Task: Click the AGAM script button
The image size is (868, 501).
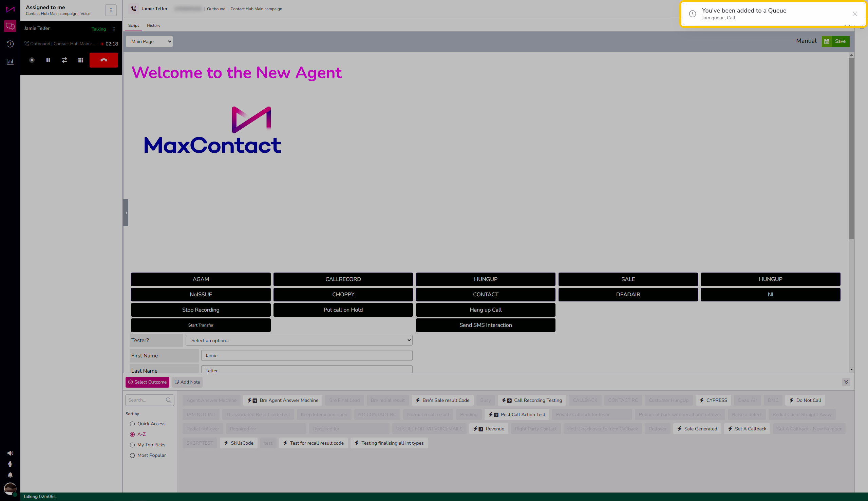Action: coord(201,279)
